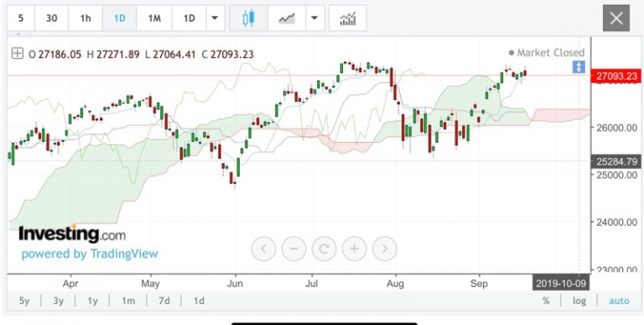
Task: Click the Apr time axis label
Action: 70,284
